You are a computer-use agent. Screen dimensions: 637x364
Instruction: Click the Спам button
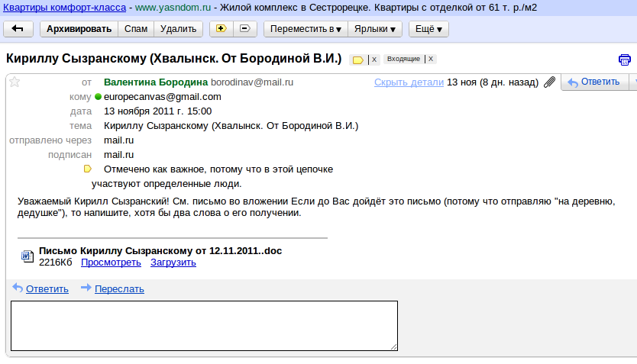point(136,29)
